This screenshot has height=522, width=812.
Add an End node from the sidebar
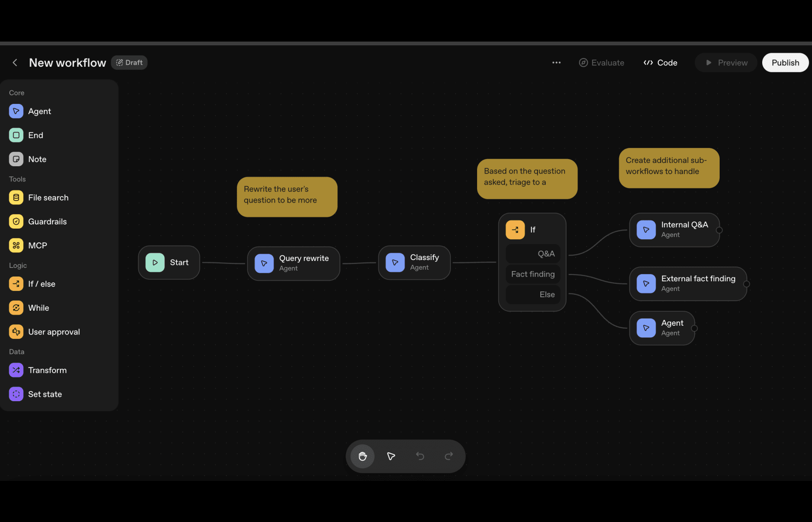[35, 135]
